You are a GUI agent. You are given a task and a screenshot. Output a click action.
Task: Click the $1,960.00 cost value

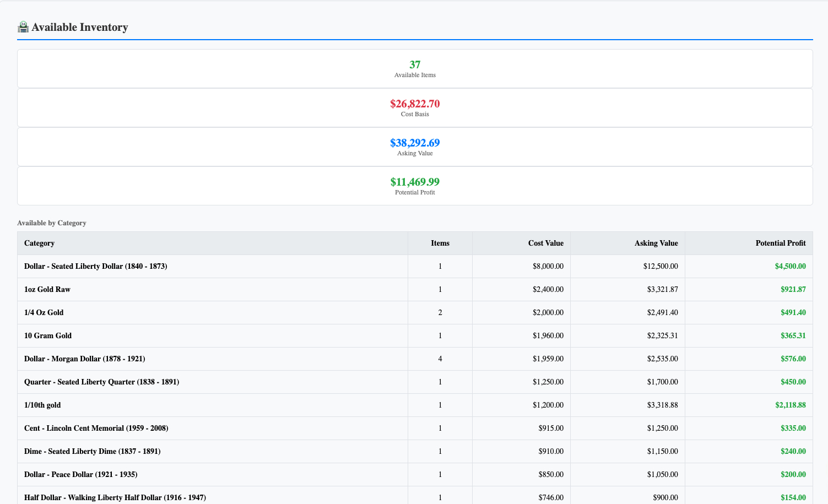548,335
